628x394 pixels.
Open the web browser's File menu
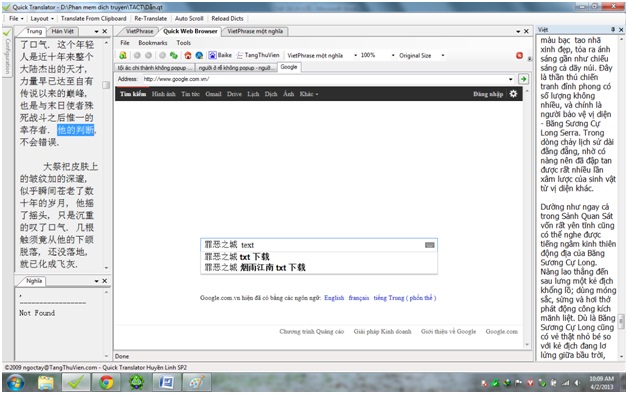click(x=125, y=43)
